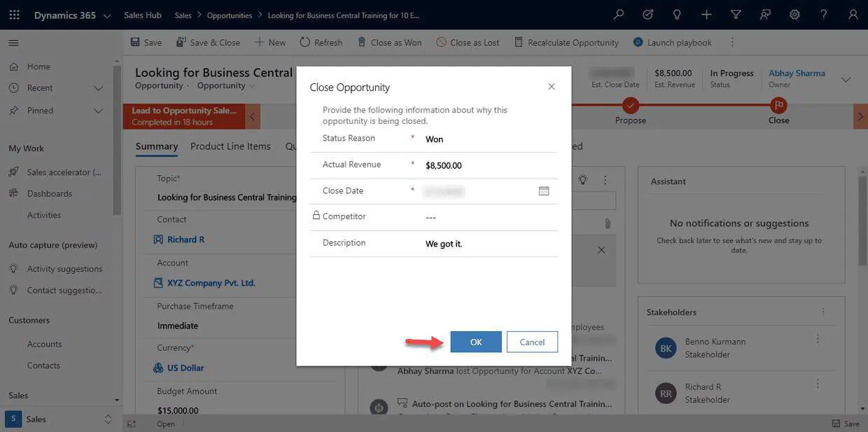The width and height of the screenshot is (868, 432).
Task: Click Save & Close command
Action: tap(208, 43)
